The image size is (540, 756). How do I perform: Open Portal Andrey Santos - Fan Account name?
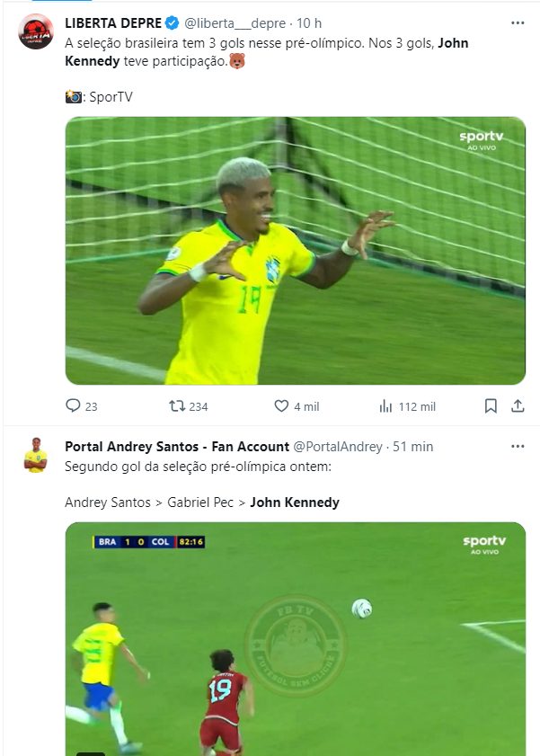pos(177,447)
